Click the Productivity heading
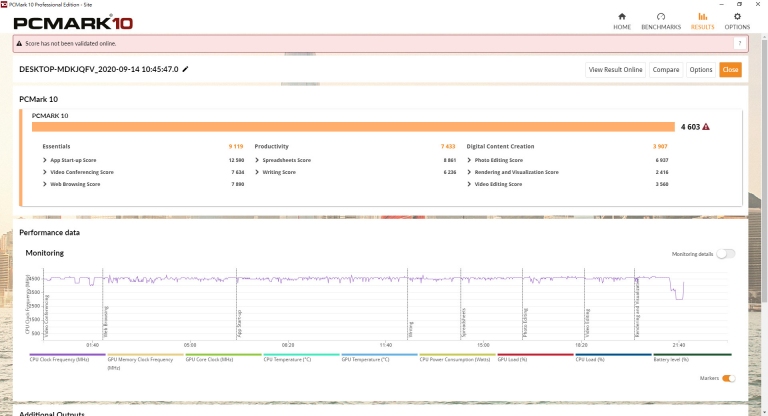 [x=271, y=147]
